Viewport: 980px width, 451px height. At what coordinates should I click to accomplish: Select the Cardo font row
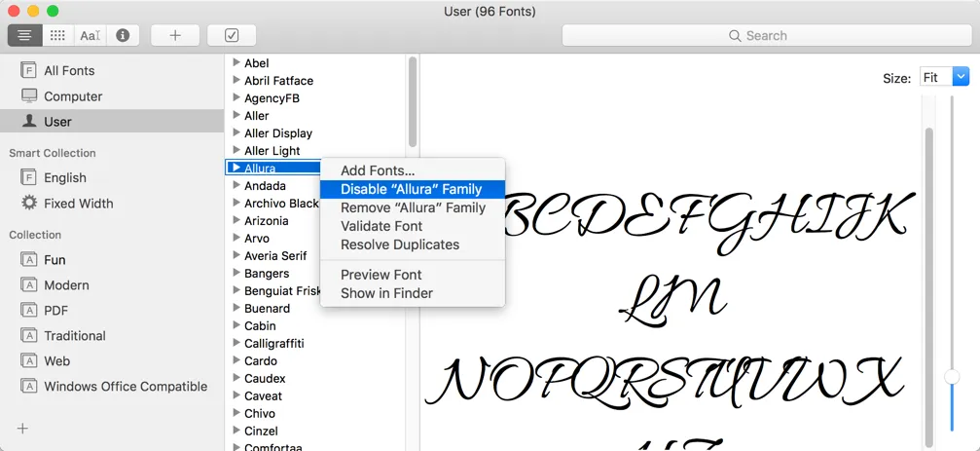click(315, 360)
